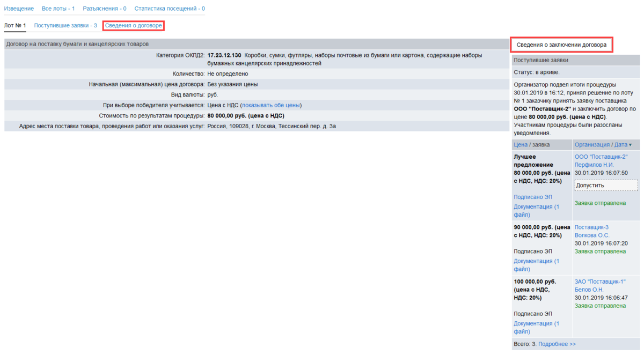Expand bids list via Подробнее >>

tap(557, 344)
